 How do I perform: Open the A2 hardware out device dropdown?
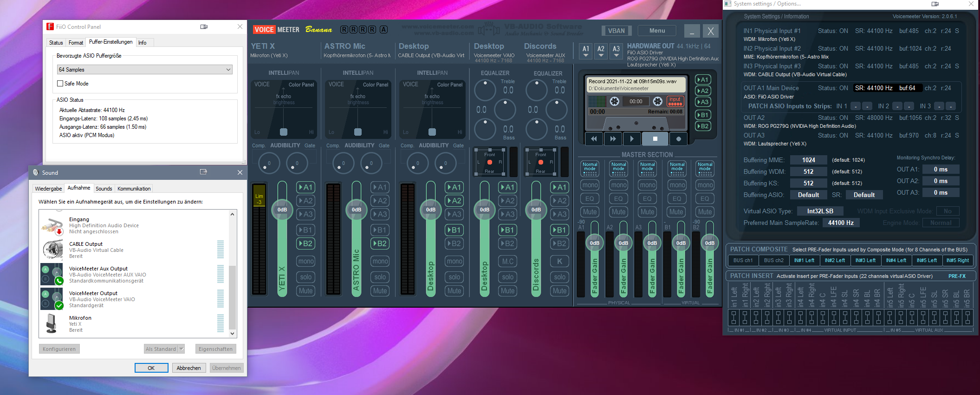click(x=601, y=51)
